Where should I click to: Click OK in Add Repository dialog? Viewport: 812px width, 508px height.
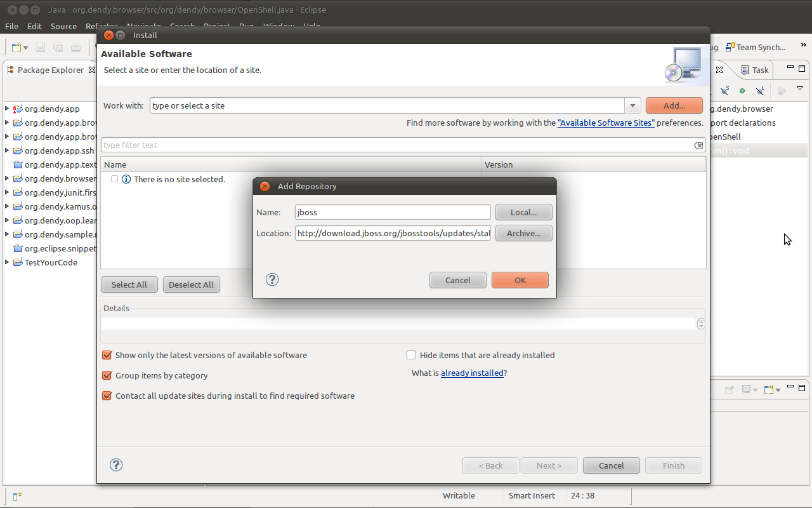tap(520, 280)
